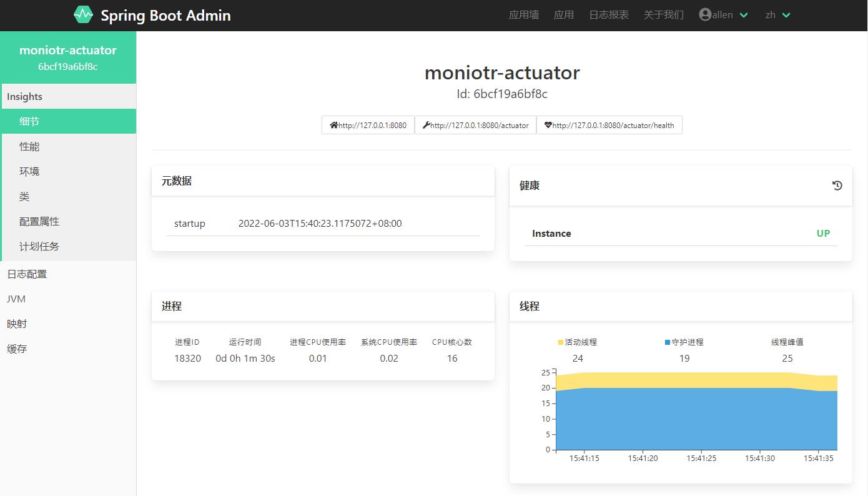This screenshot has height=496, width=868.
Task: Open 映射 in the sidebar
Action: point(68,324)
